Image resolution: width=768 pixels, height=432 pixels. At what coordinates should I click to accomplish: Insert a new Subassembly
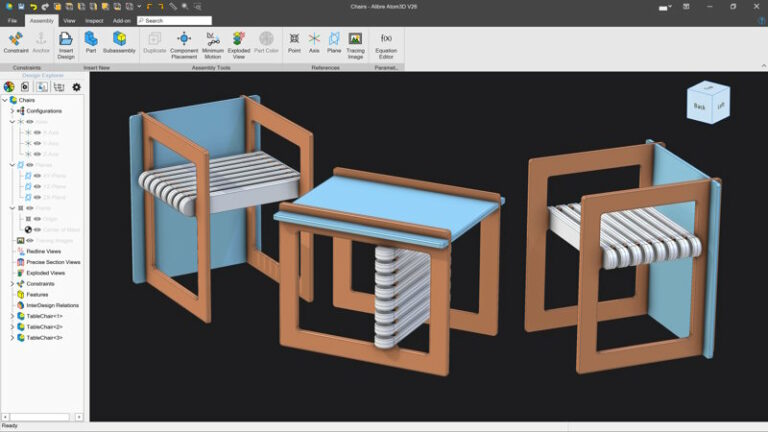point(119,43)
